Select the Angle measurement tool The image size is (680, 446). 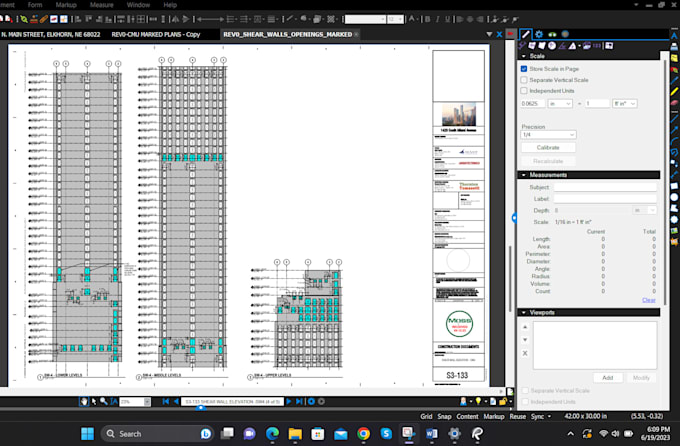(x=562, y=46)
